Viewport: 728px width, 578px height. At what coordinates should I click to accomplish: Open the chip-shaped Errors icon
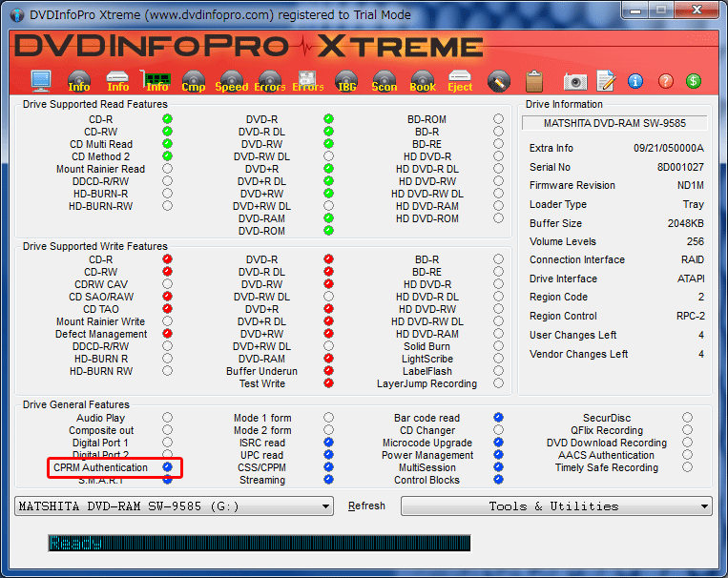308,81
